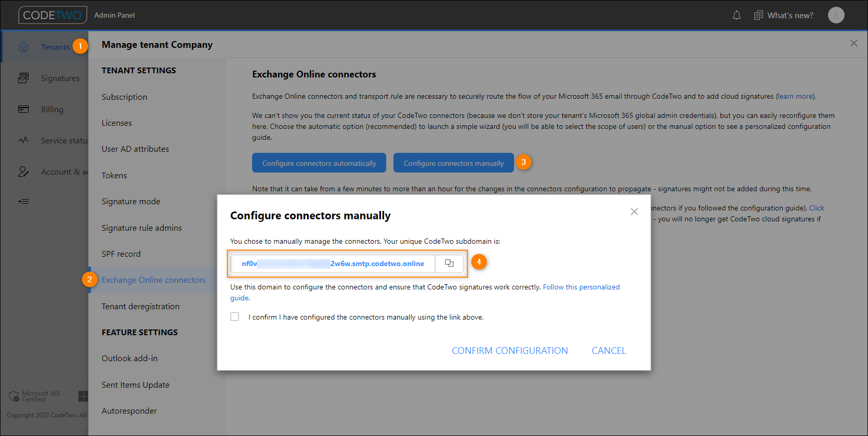Click the Tenants sidebar icon
This screenshot has height=436, width=868.
coord(23,47)
